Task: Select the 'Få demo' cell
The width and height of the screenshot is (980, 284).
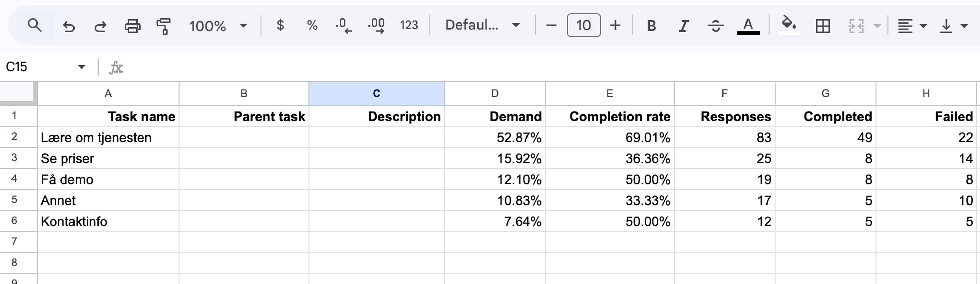Action: click(x=108, y=179)
